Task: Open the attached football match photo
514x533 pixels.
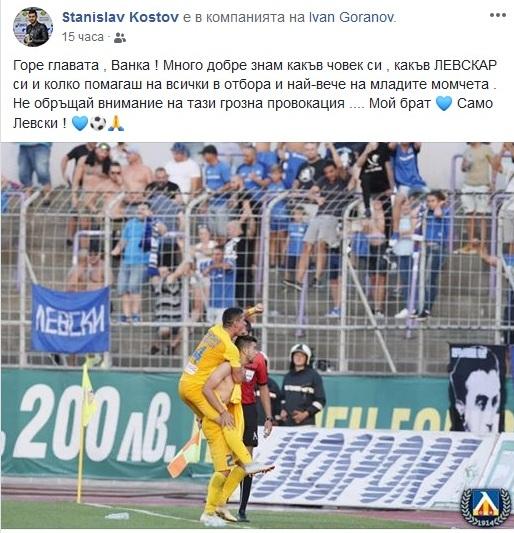Action: 257,336
